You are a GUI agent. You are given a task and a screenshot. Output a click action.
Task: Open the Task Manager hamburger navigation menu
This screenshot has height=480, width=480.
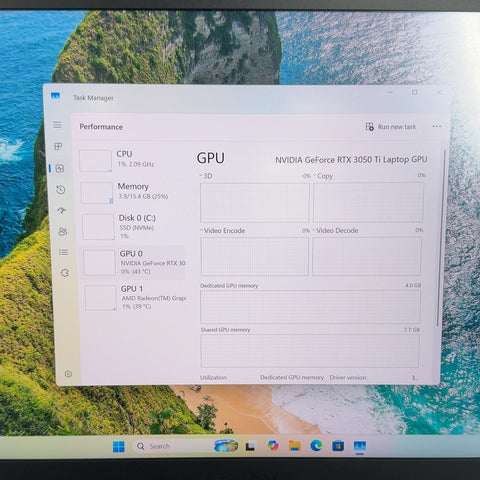pos(57,125)
